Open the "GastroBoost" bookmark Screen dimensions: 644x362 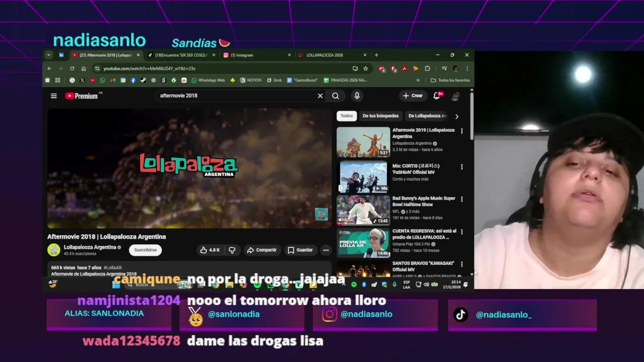[x=302, y=80]
